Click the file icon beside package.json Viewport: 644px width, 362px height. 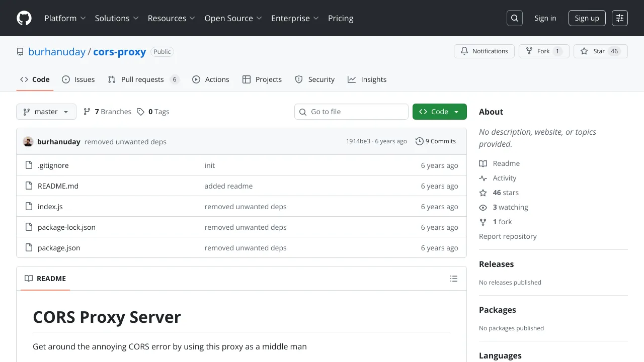click(29, 248)
